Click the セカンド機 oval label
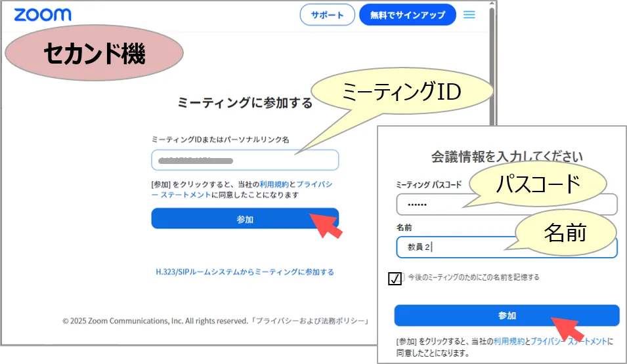The height and width of the screenshot is (364, 627). 94,55
